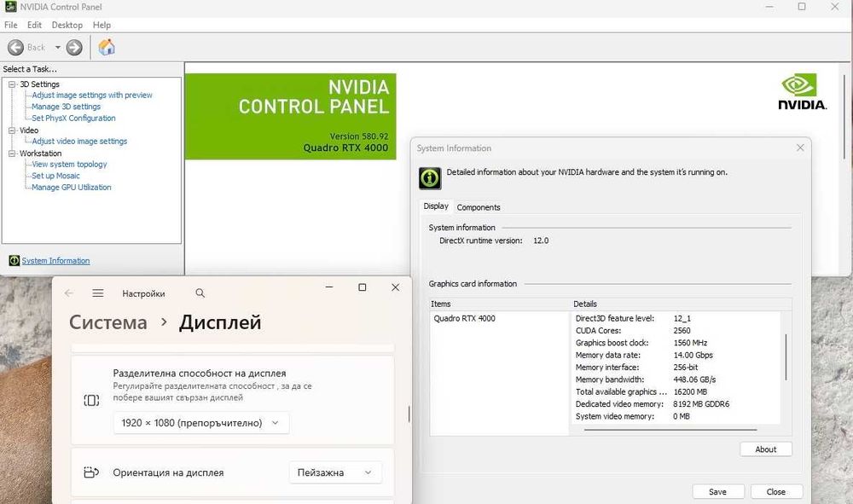Click the Save button in System Information
853x504 pixels.
717,491
